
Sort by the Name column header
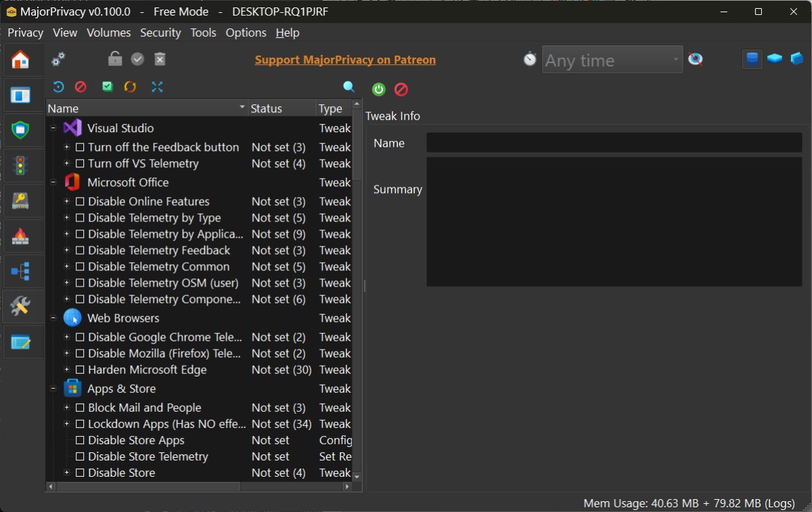pyautogui.click(x=147, y=108)
